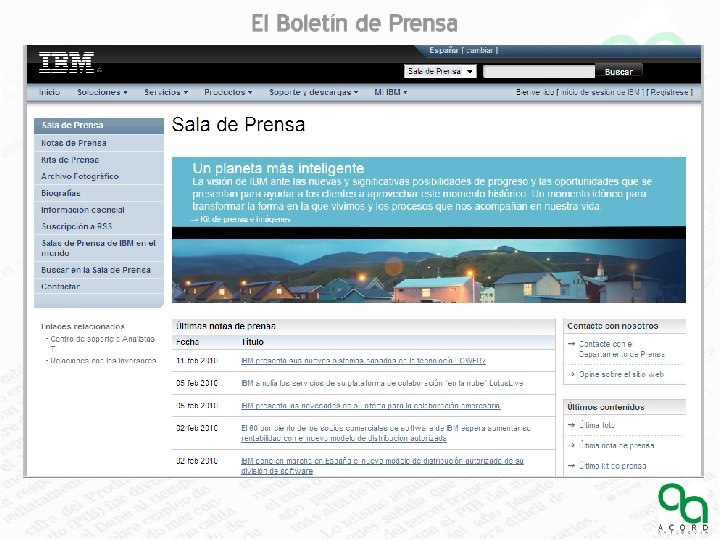The image size is (720, 540).
Task: Open the 60 por ciento press note link
Action: (386, 433)
